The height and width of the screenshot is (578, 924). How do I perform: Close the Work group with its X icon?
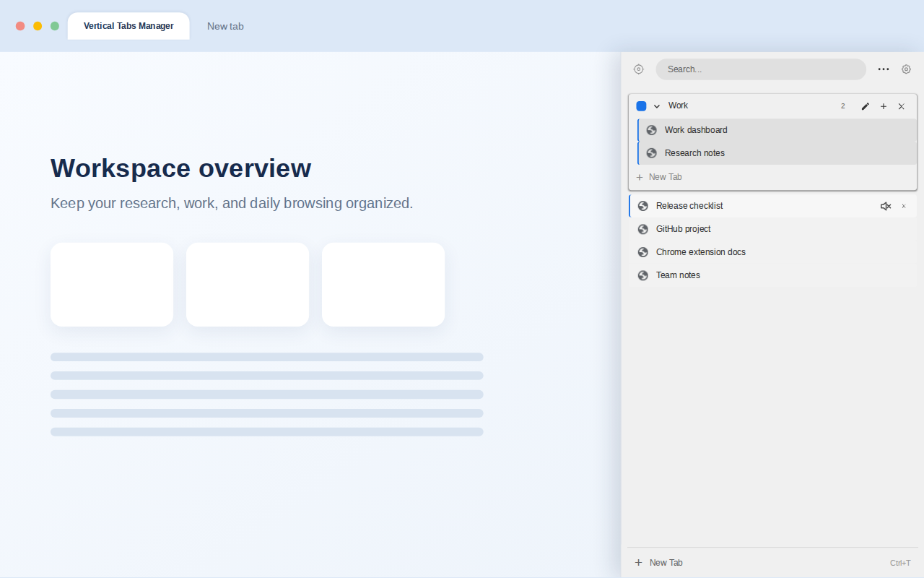click(901, 106)
